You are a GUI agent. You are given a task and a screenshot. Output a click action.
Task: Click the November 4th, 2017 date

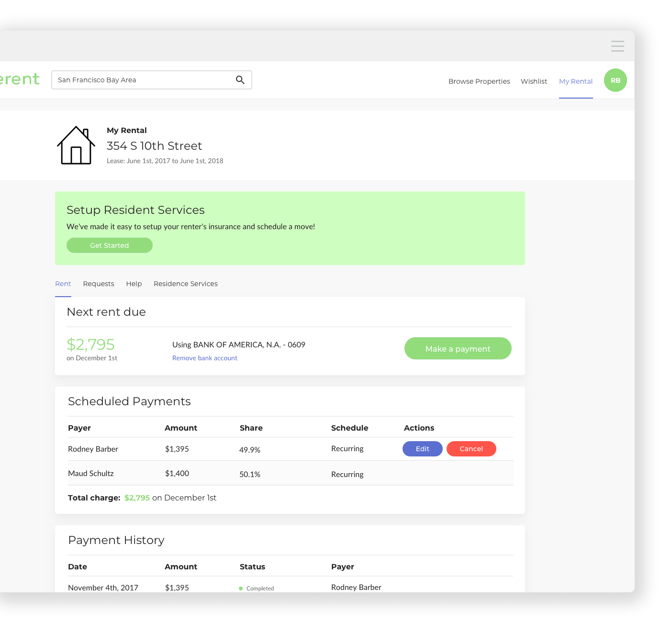(x=103, y=588)
